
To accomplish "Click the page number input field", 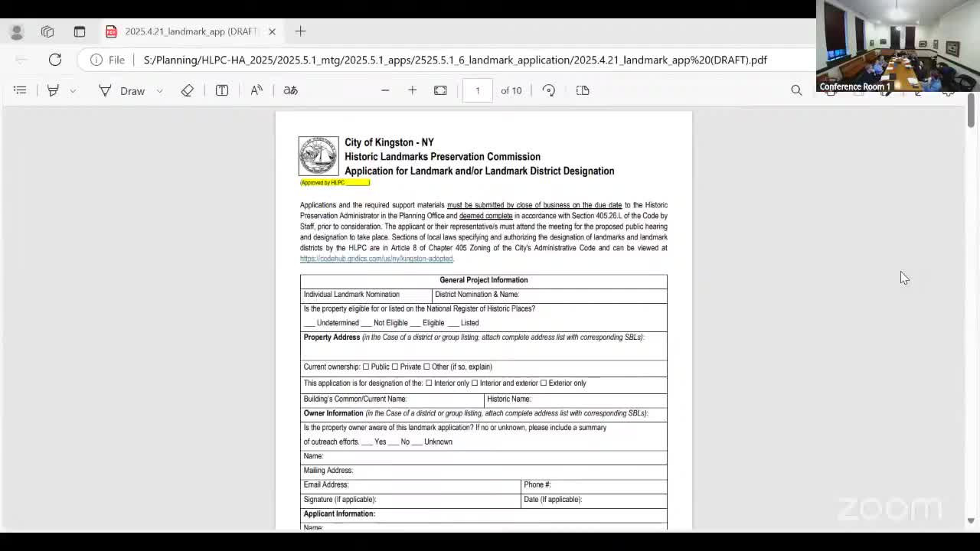I will (x=477, y=90).
